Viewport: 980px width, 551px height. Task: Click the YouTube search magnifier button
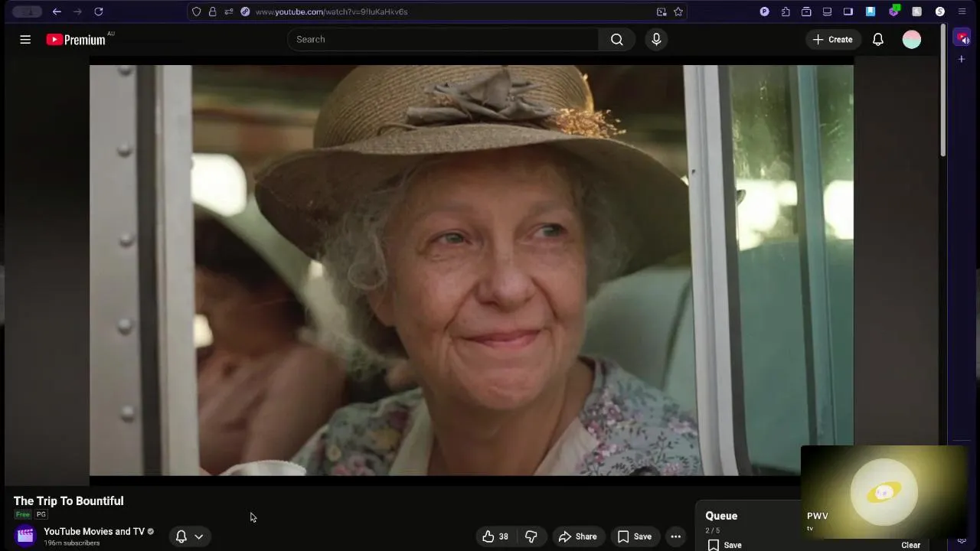pos(616,40)
